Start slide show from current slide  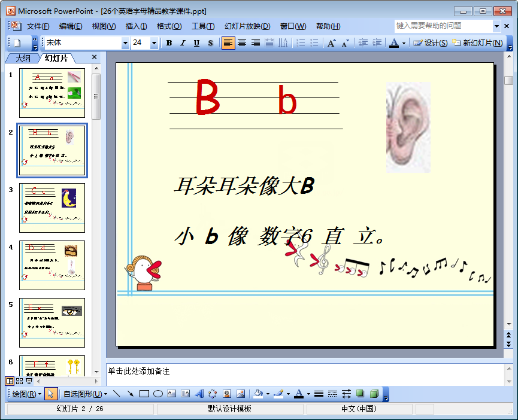click(x=29, y=381)
